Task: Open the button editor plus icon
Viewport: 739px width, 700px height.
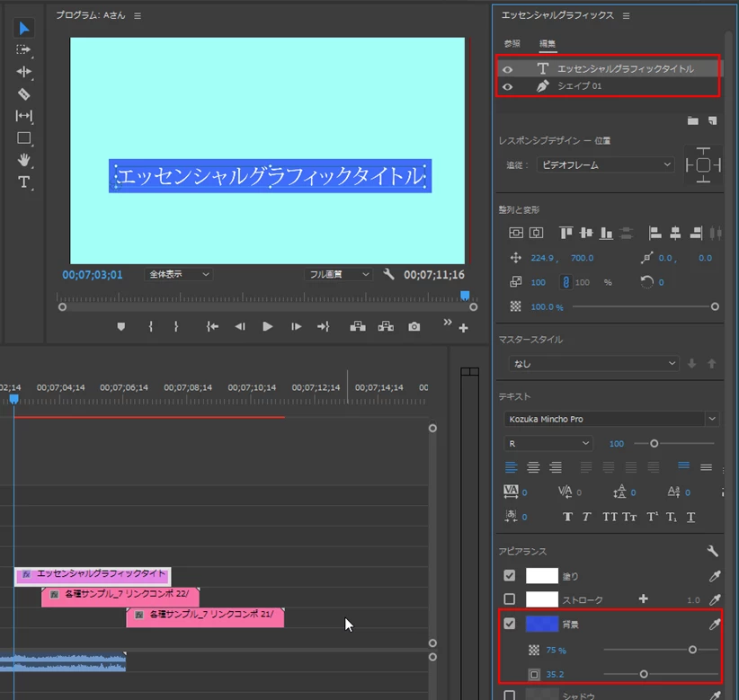Action: [x=463, y=328]
